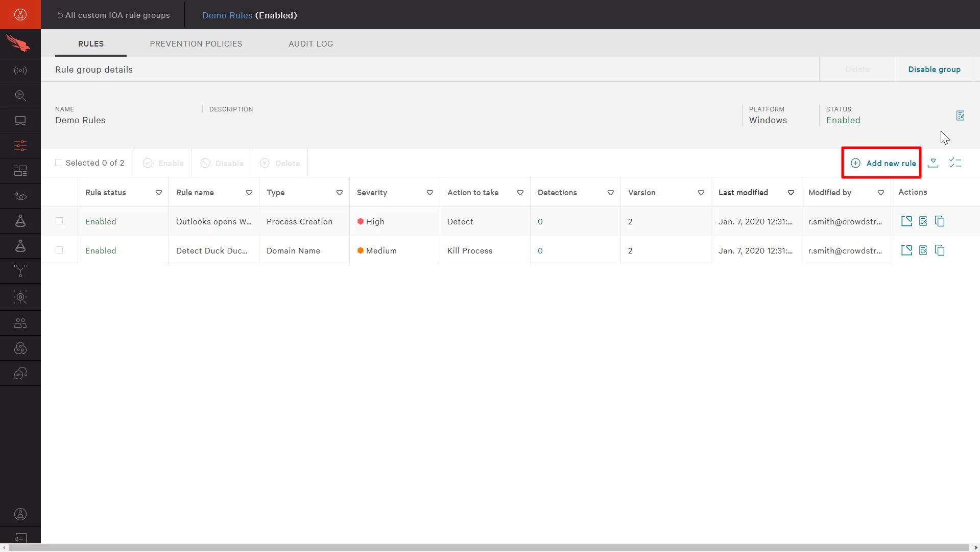
Task: Click the scrollbar right arrow
Action: pos(975,547)
